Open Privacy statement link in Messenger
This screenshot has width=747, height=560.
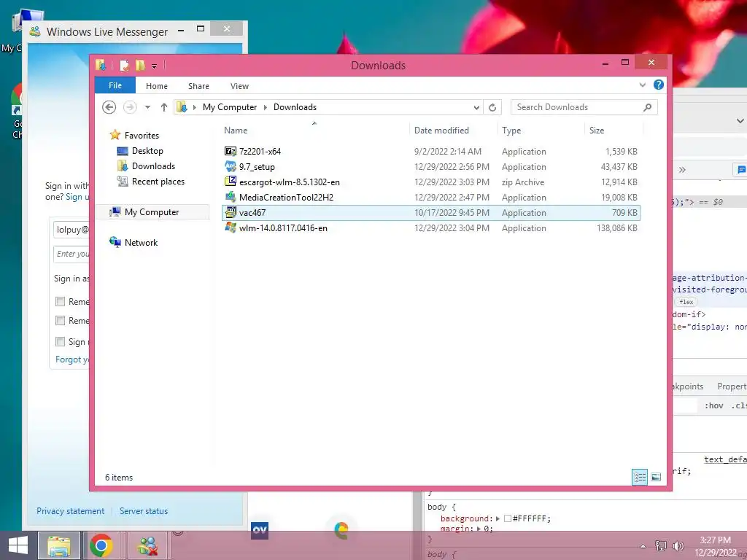[x=71, y=511]
